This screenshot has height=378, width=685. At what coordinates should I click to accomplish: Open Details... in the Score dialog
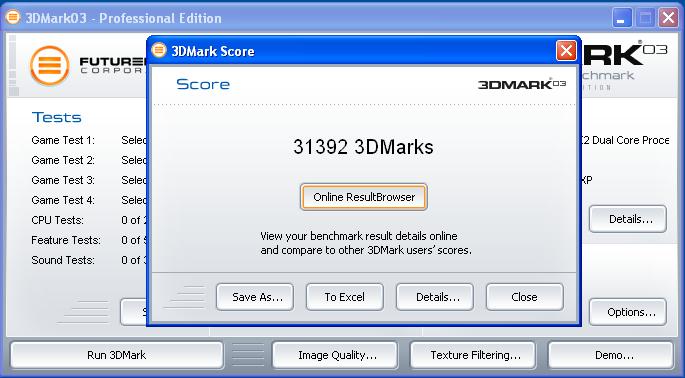tap(435, 297)
